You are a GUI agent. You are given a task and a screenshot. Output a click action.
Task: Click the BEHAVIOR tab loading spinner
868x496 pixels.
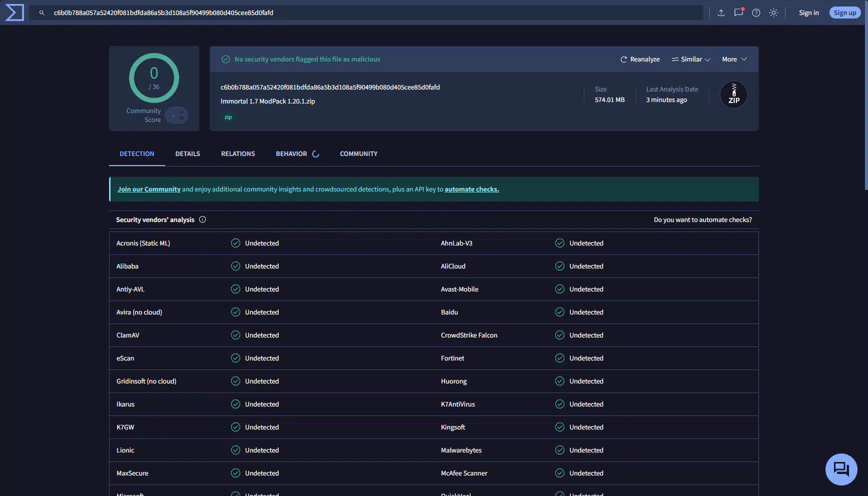click(316, 154)
